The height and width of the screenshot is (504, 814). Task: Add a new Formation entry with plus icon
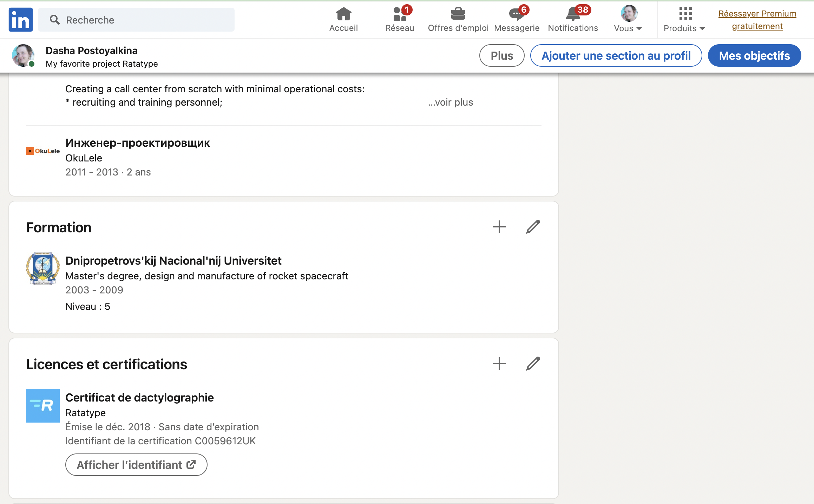pyautogui.click(x=499, y=227)
